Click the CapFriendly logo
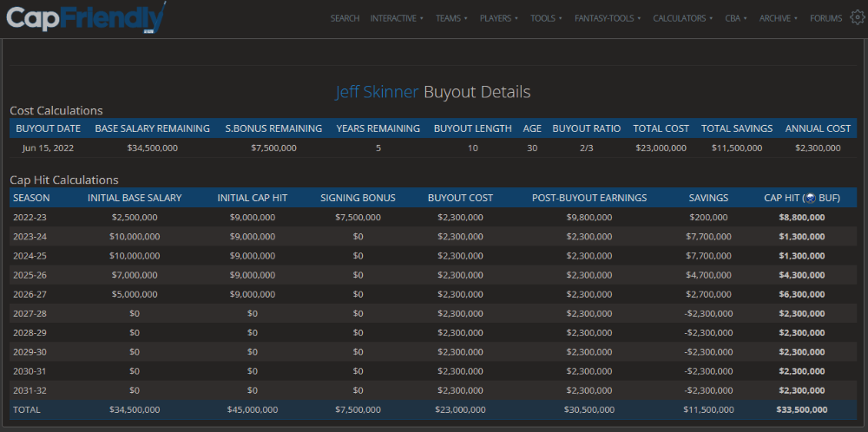This screenshot has width=868, height=432. (x=86, y=19)
